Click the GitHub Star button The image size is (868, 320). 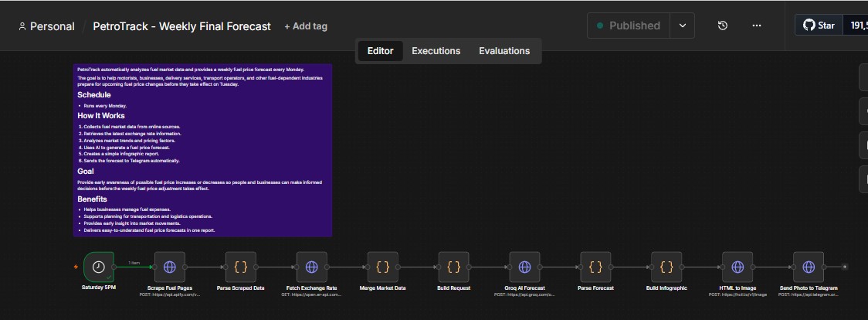(x=819, y=26)
